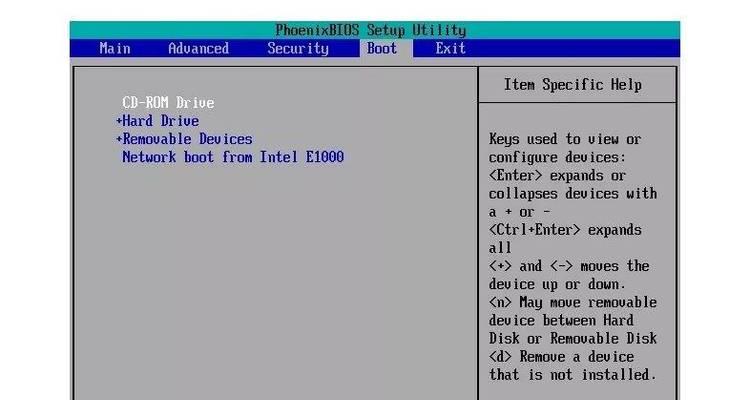Open the Main tab

[x=115, y=48]
